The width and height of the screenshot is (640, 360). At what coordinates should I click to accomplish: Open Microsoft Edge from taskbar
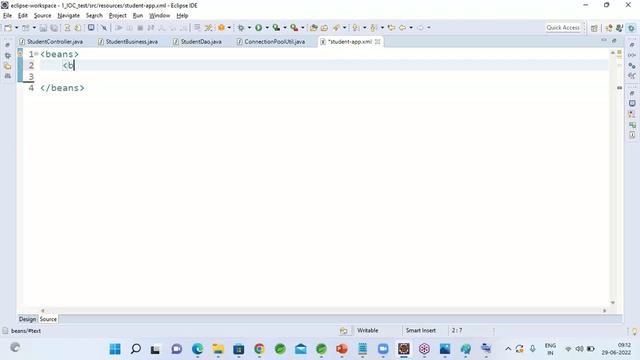point(198,349)
